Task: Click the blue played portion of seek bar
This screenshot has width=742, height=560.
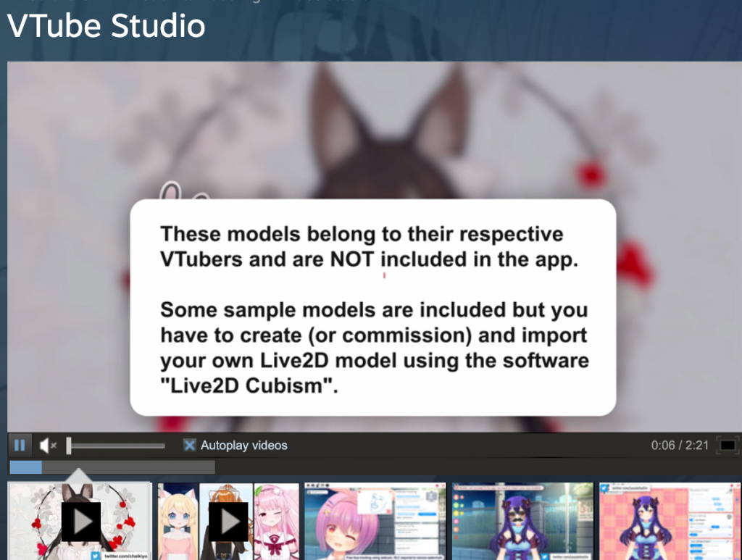Action: click(x=25, y=467)
